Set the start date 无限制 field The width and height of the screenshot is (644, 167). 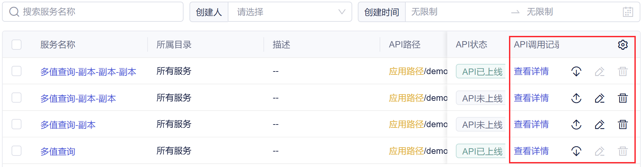point(456,12)
